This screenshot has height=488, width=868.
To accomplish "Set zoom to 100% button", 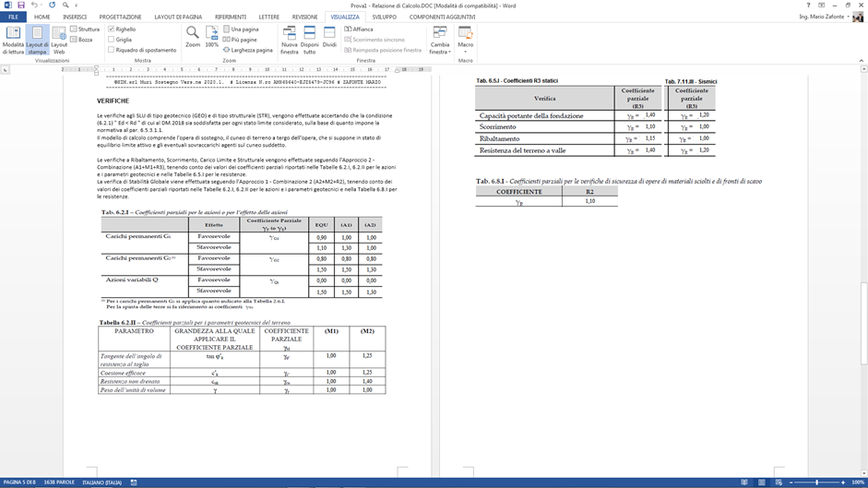I will [211, 37].
